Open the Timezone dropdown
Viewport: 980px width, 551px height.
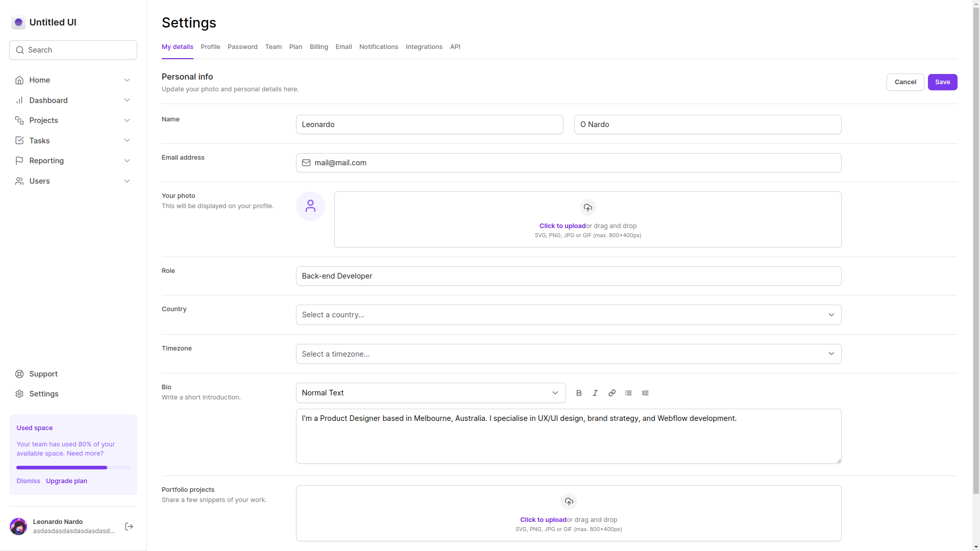(568, 354)
